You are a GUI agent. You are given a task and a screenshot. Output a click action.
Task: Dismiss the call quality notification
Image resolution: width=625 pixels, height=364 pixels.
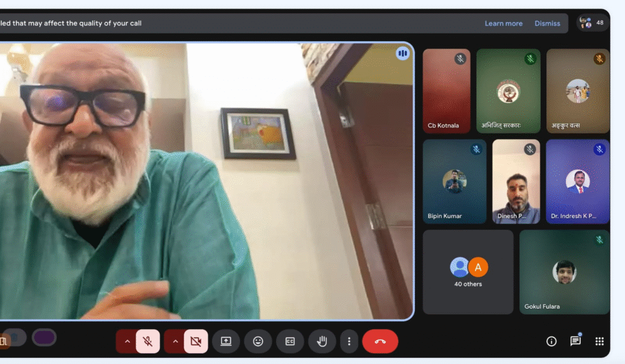[x=547, y=24]
